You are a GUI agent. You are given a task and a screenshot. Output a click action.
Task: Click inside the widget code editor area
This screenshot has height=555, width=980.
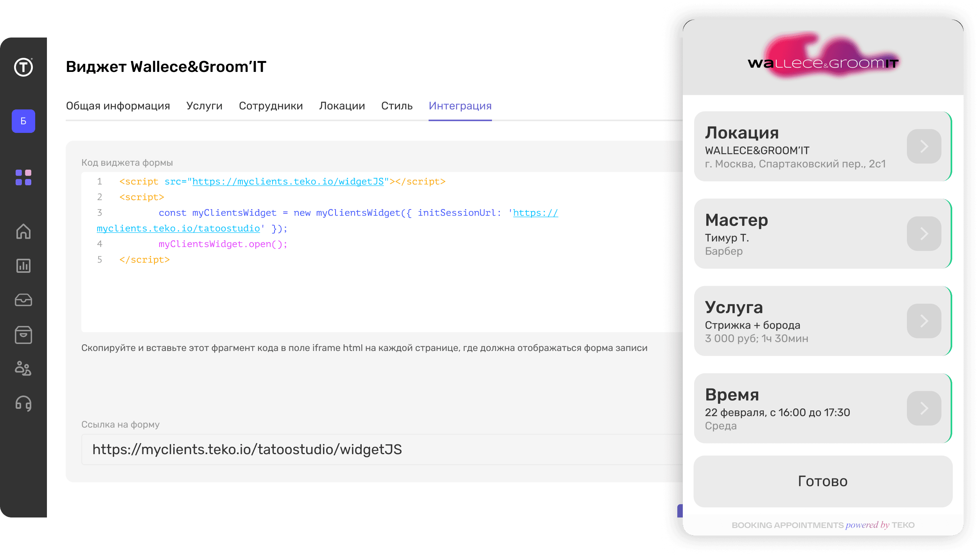pyautogui.click(x=382, y=252)
